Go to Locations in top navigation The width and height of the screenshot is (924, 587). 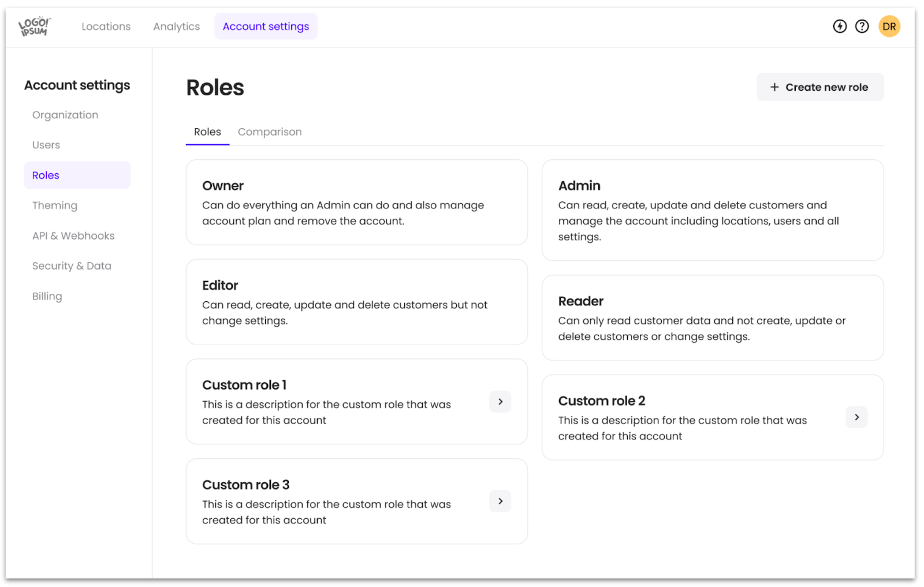pos(106,27)
